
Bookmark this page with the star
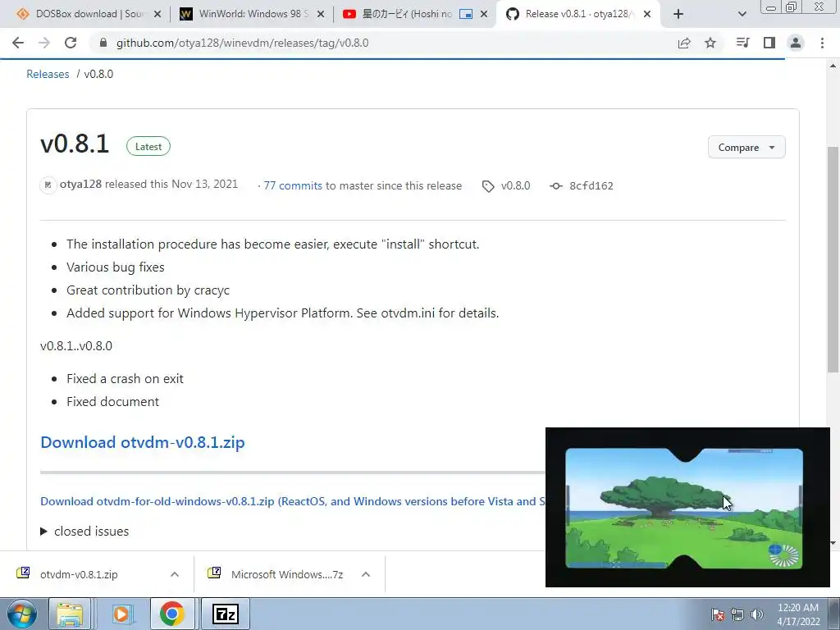point(710,43)
